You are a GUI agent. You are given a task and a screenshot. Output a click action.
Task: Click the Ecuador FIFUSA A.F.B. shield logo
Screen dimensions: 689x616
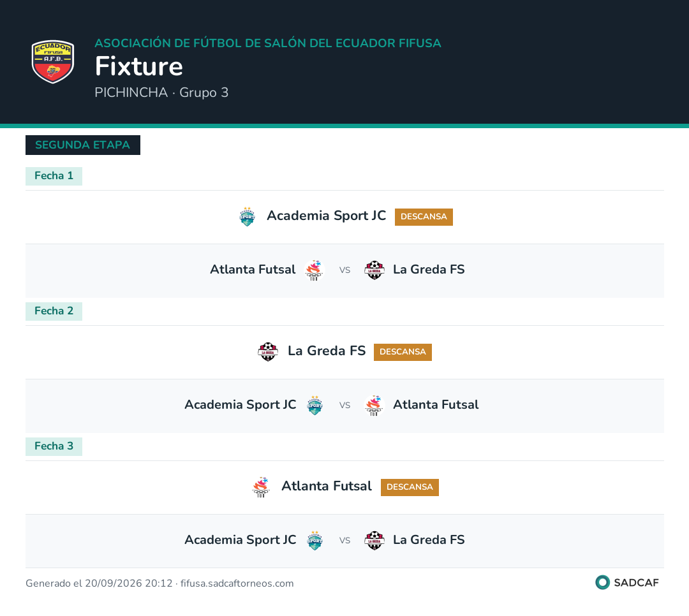pyautogui.click(x=53, y=61)
